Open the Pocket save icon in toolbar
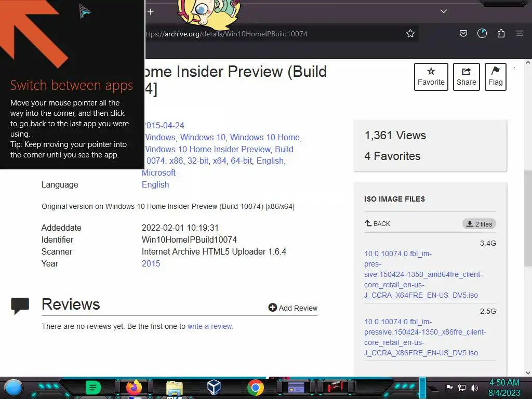This screenshot has height=399, width=532. (463, 33)
